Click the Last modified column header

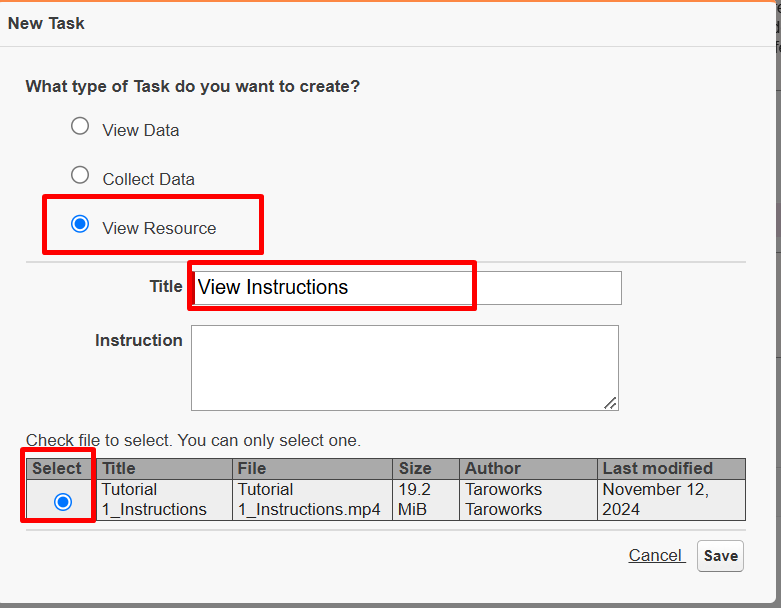pyautogui.click(x=657, y=468)
